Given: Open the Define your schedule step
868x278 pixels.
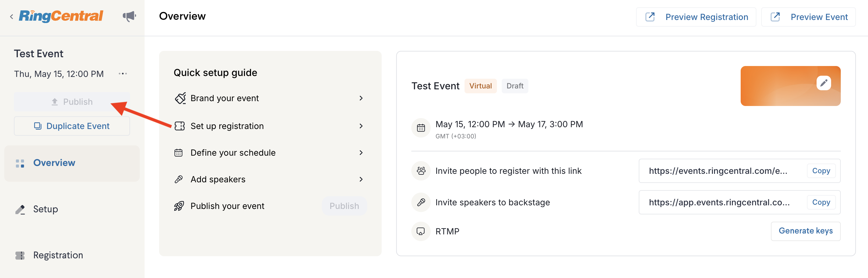Looking at the screenshot, I should (270, 153).
